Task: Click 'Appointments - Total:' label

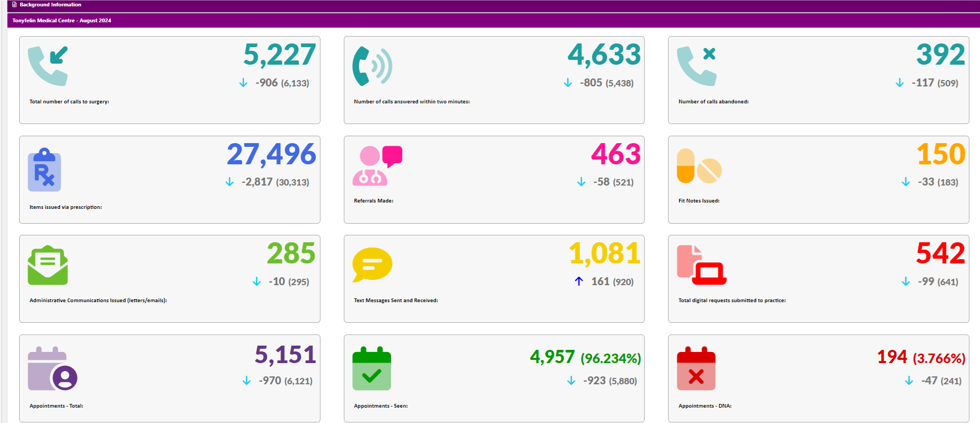Action: pyautogui.click(x=56, y=406)
